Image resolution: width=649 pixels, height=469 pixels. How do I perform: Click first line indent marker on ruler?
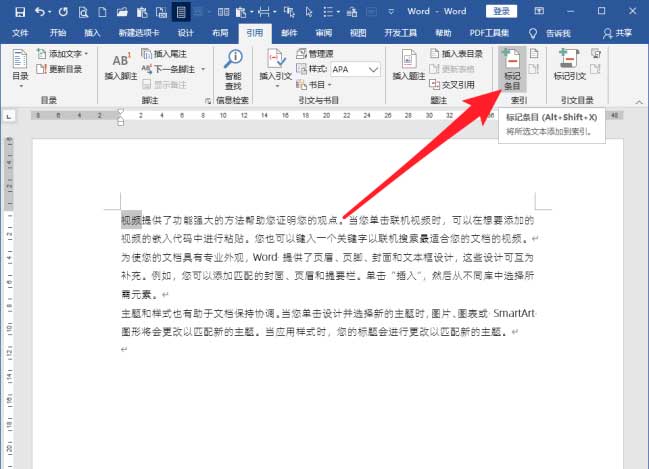[120, 111]
